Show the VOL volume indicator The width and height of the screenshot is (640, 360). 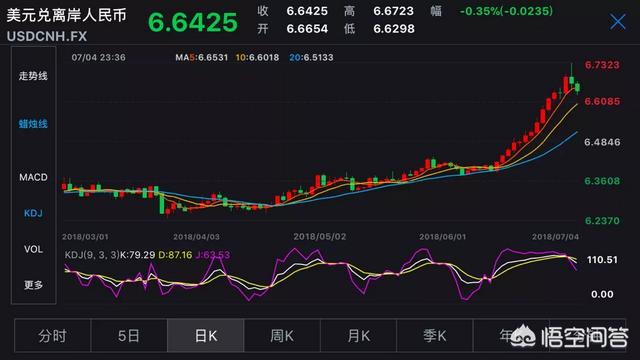33,249
